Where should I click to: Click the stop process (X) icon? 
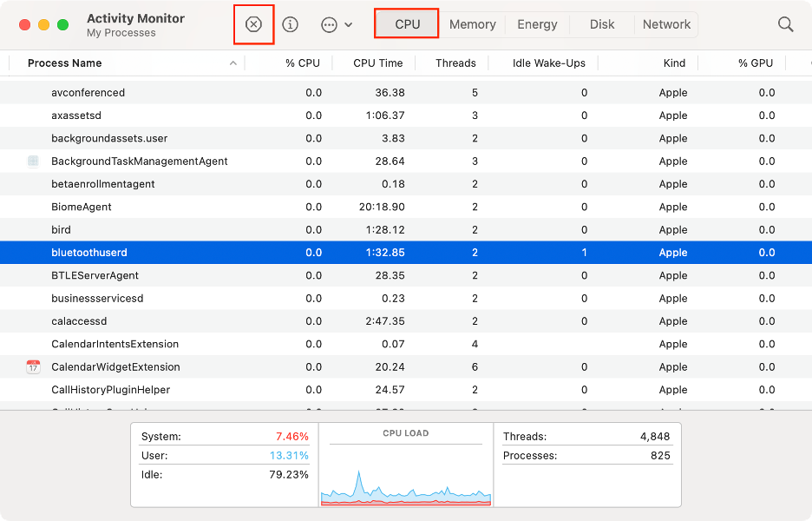[253, 24]
